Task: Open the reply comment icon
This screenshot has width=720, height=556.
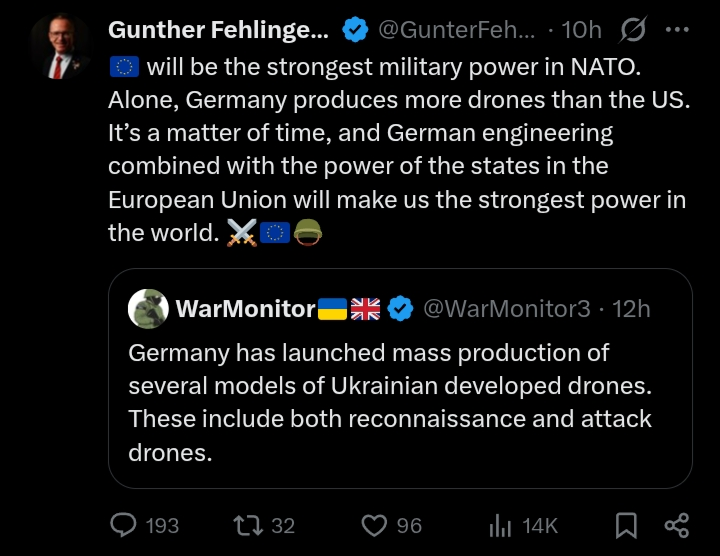Action: [x=124, y=525]
